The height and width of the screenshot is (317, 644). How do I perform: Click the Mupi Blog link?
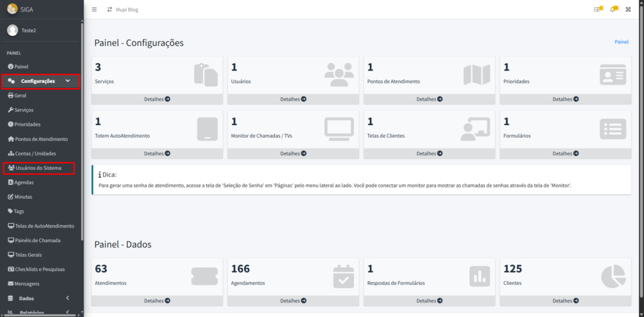(x=128, y=9)
